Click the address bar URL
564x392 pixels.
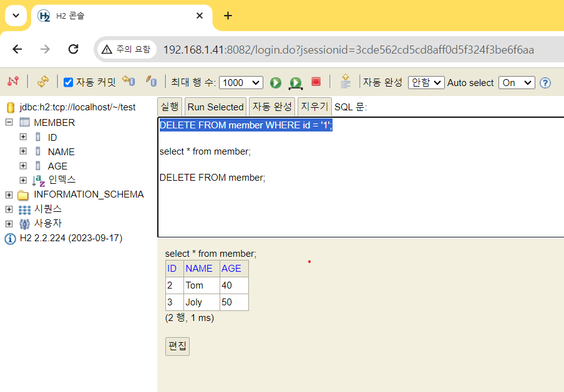click(348, 50)
